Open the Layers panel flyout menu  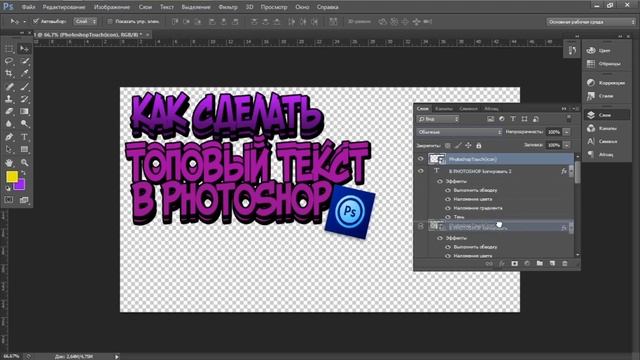click(575, 109)
